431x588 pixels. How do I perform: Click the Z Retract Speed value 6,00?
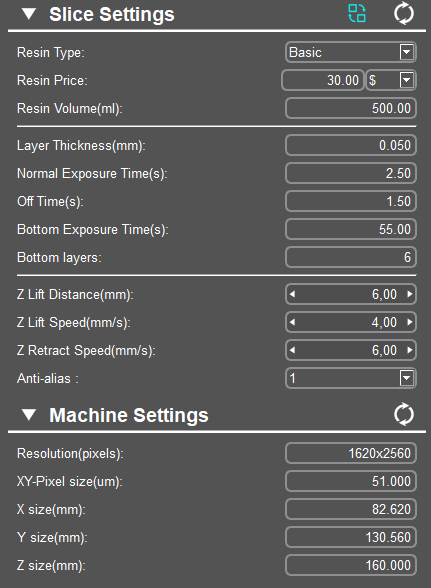click(x=384, y=350)
